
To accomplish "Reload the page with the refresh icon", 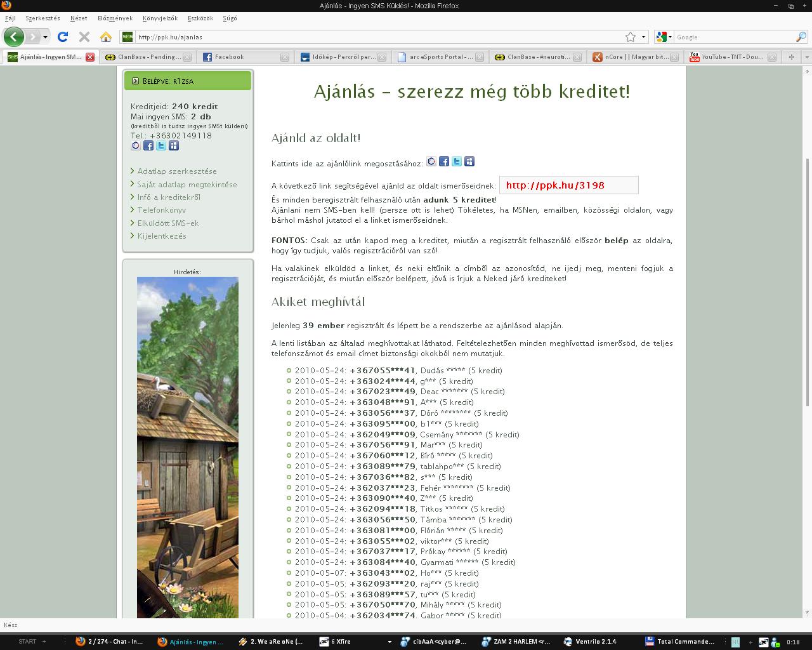I will [x=63, y=37].
